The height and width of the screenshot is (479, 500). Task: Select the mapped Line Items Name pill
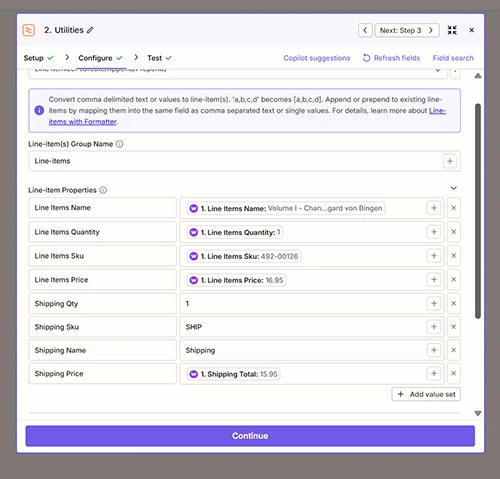(286, 208)
